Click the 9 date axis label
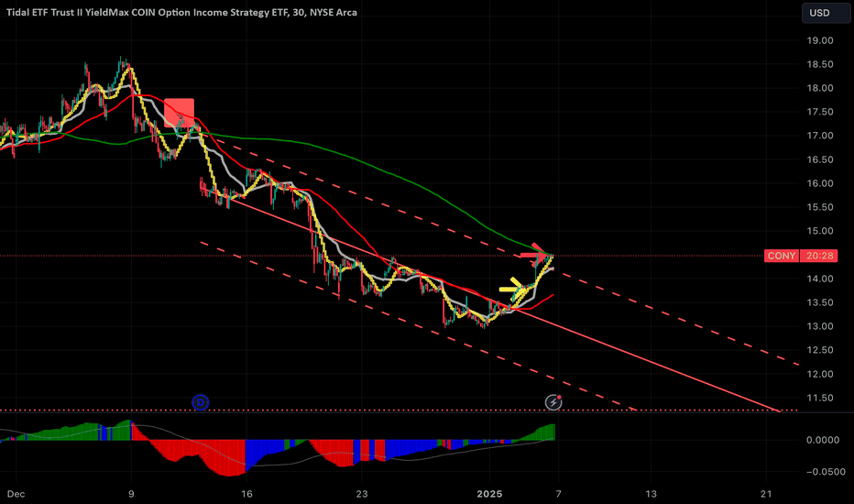Screen dimensions: 854x504 131,494
